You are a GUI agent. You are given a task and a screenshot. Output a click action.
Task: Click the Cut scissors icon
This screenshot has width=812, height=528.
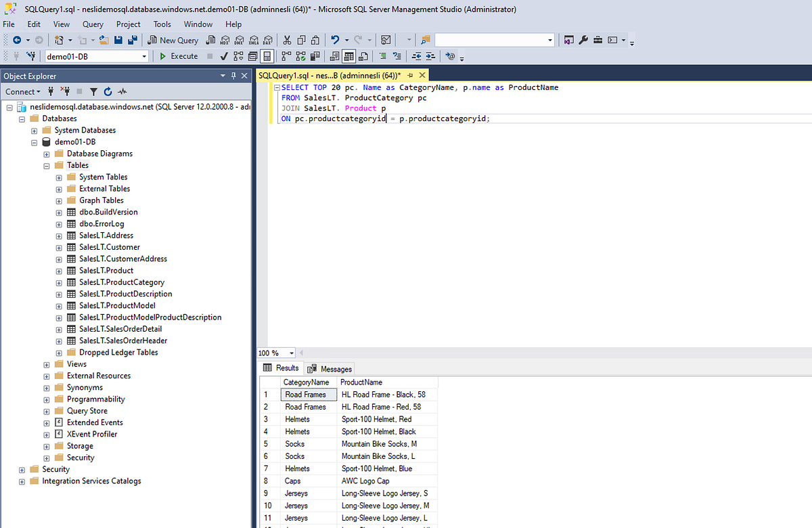(287, 40)
